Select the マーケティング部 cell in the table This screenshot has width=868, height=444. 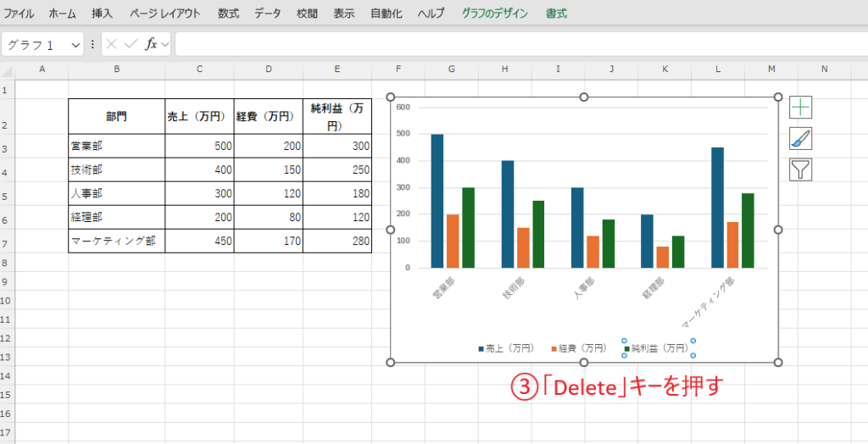[116, 241]
